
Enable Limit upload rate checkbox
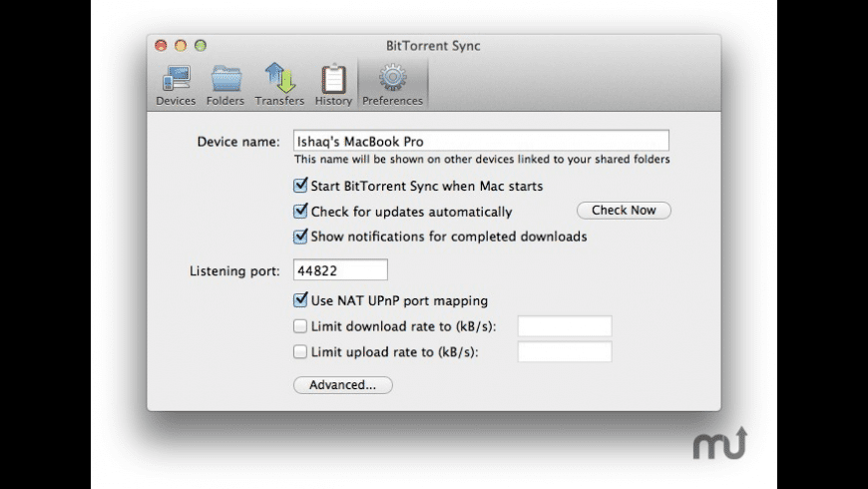point(300,351)
